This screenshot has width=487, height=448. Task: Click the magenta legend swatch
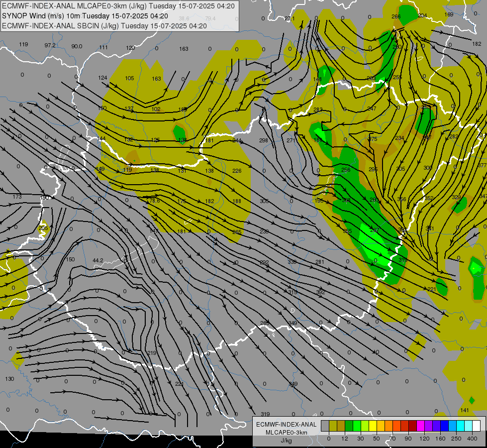421,426
